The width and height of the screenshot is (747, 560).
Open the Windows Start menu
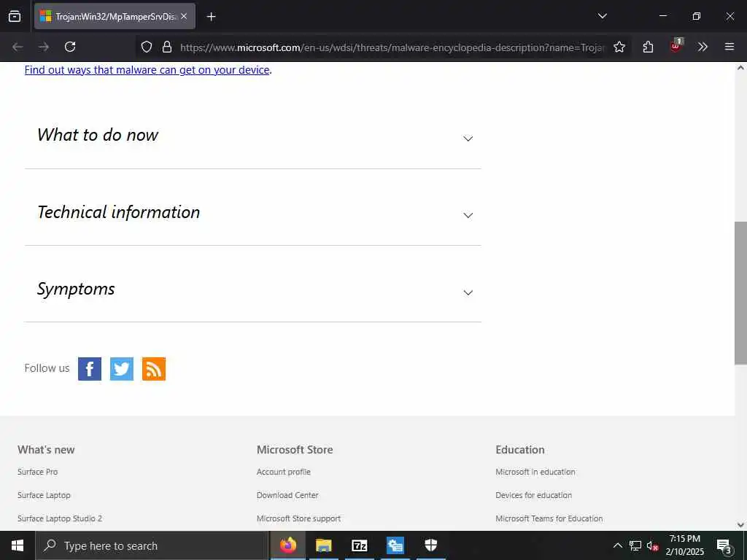click(x=18, y=545)
